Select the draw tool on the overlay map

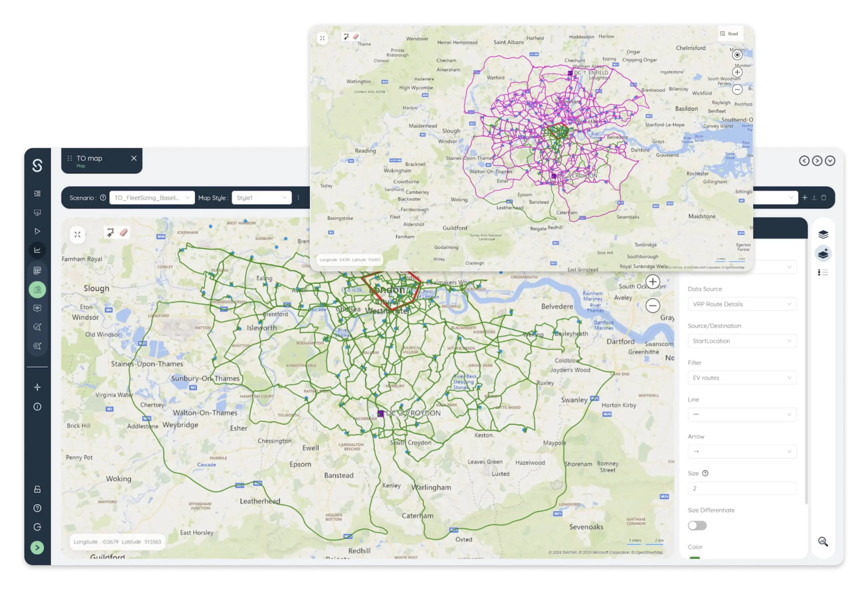tap(346, 37)
